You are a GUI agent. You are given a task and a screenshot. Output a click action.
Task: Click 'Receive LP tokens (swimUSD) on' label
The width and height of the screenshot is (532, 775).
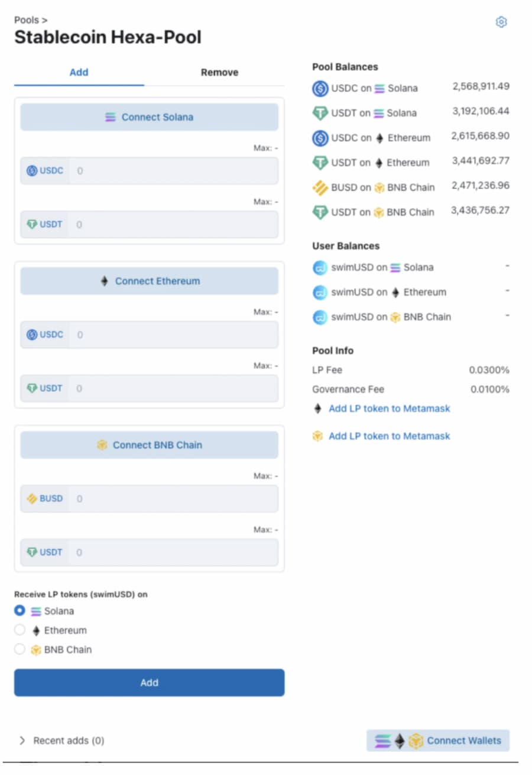tap(81, 595)
